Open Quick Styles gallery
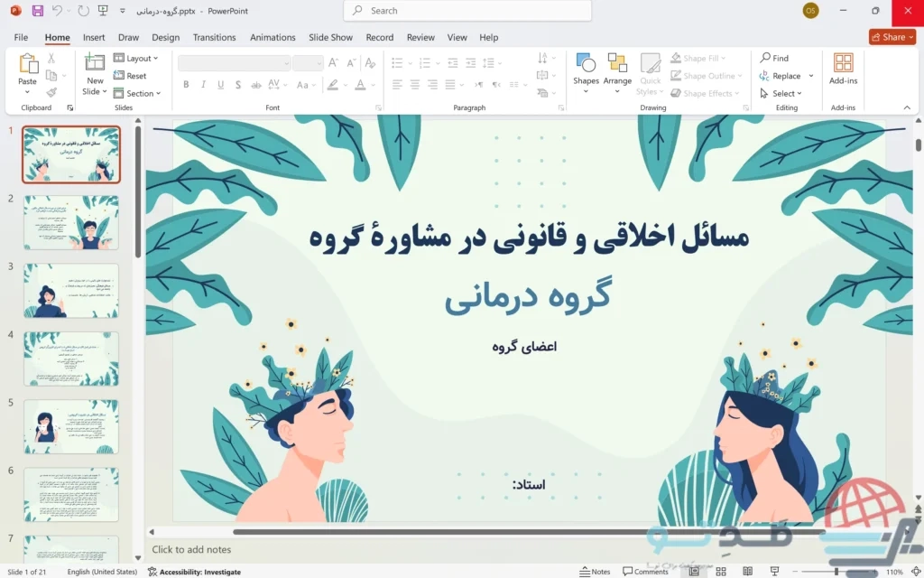Screen dimensions: 924x578 [x=650, y=74]
